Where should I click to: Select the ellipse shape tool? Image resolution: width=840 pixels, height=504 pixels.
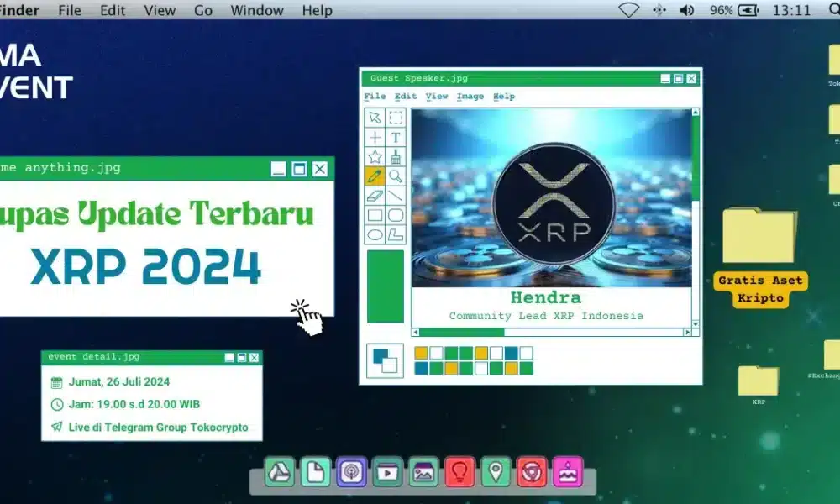point(375,234)
